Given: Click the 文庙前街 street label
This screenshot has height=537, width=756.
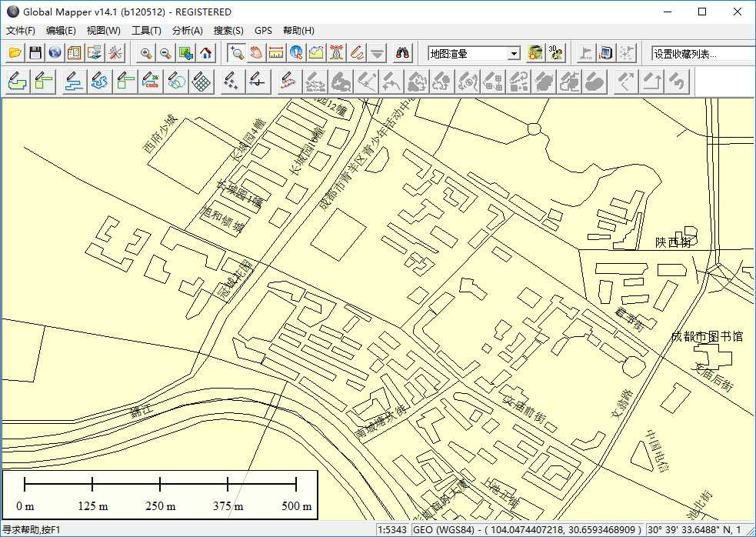Looking at the screenshot, I should coord(523,409).
